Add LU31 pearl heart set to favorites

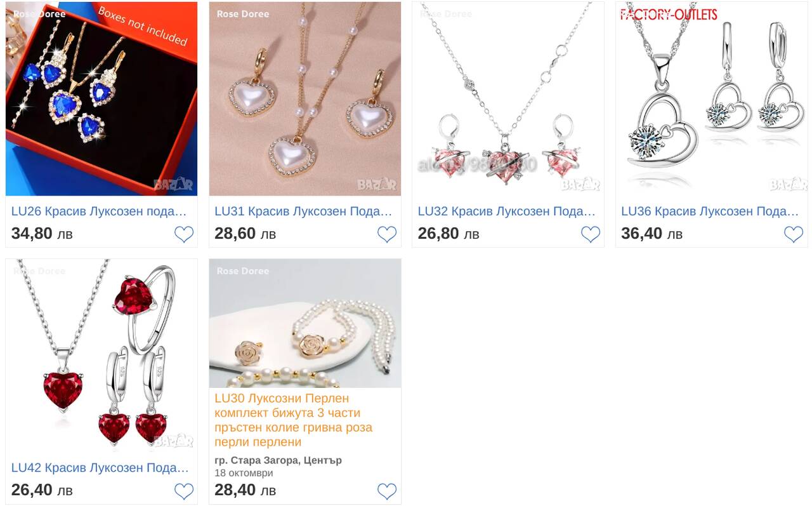click(387, 234)
